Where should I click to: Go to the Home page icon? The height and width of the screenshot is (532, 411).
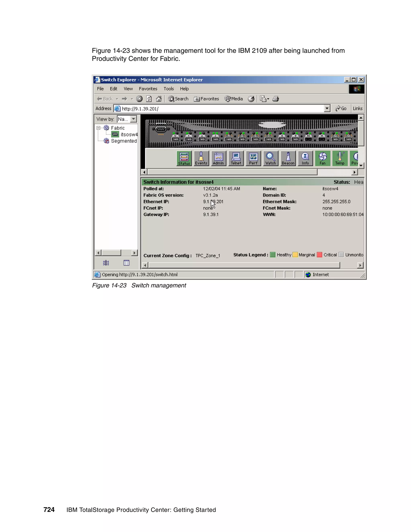[x=159, y=99]
